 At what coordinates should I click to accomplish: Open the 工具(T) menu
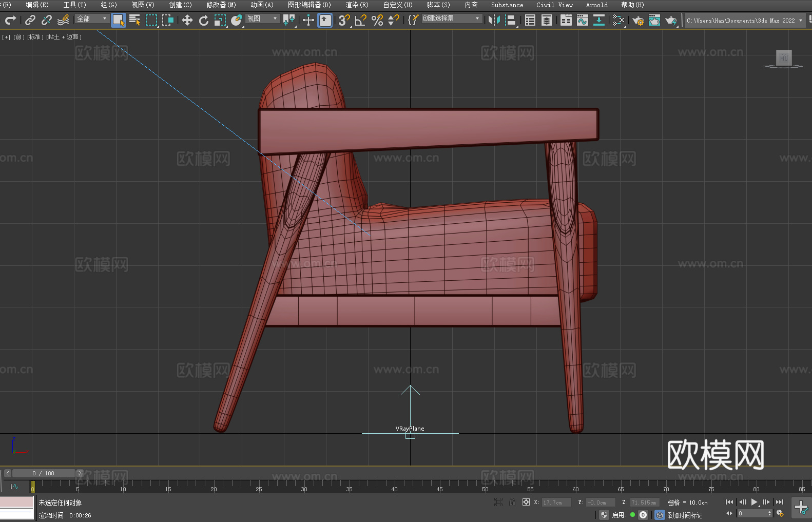point(74,5)
